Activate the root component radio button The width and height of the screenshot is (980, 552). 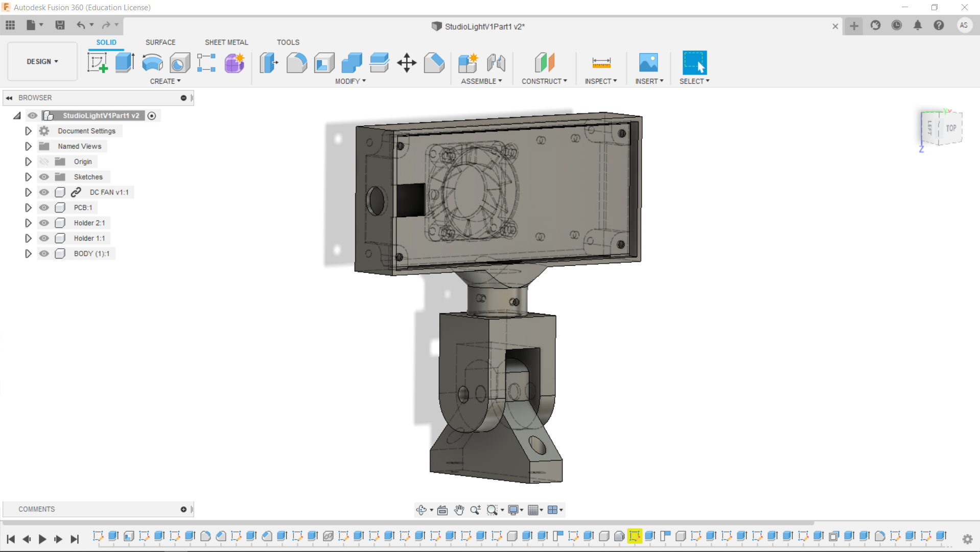coord(152,116)
